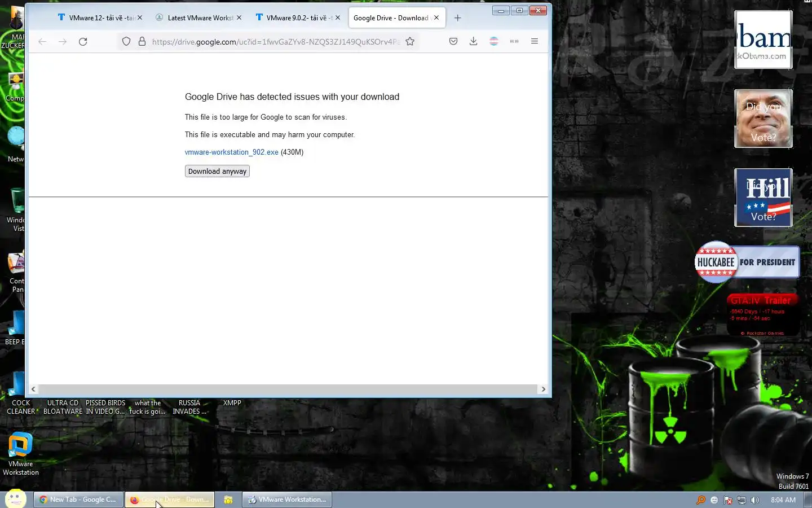Go forward one page

[x=63, y=41]
